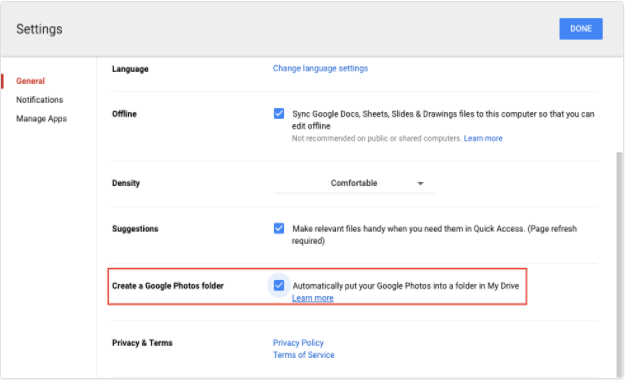Viewport: 625px width, 380px height.
Task: Open Learn more link under Offline
Action: click(x=483, y=138)
